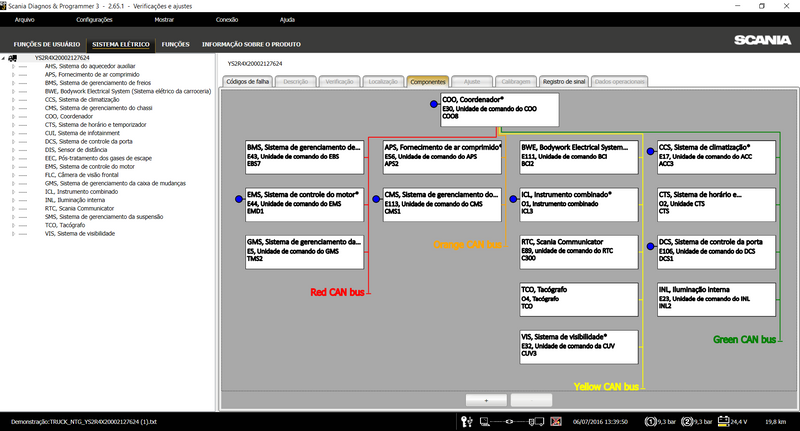Select the Componentes tab
Image resolution: width=800 pixels, height=431 pixels.
coord(428,82)
